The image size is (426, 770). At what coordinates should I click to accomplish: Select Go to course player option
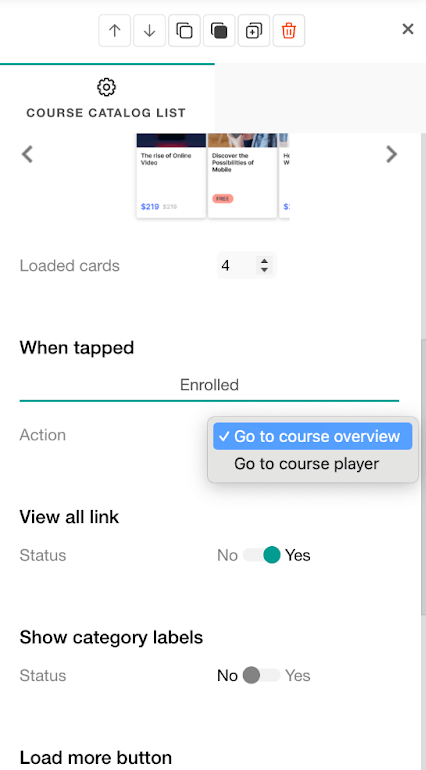click(x=307, y=464)
